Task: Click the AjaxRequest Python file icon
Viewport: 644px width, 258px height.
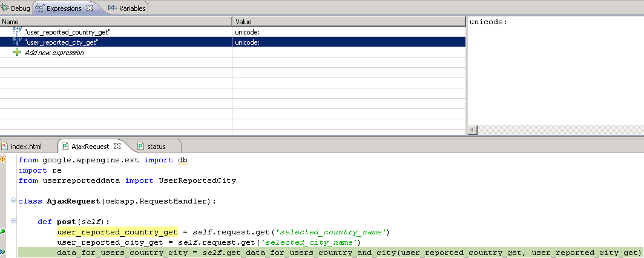Action: tap(65, 146)
